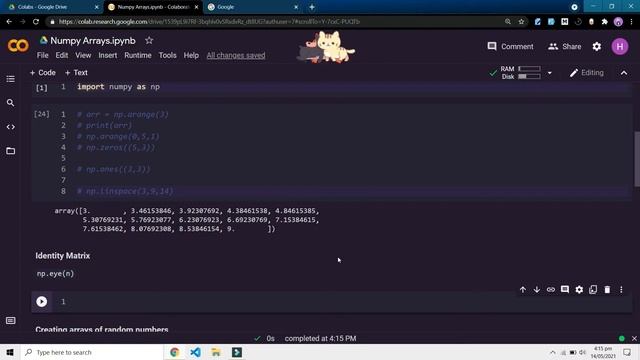Click the np.eye(n) text
640x360 pixels.
pos(56,273)
